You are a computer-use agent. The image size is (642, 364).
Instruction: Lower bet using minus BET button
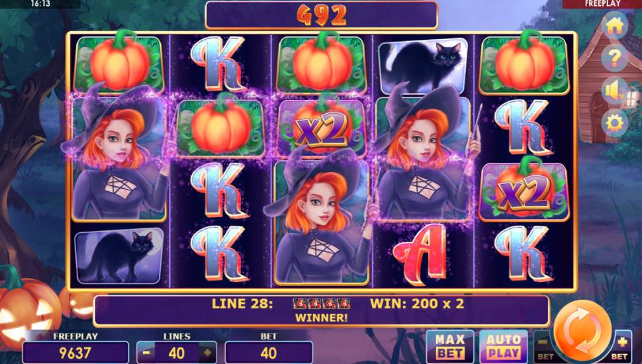pyautogui.click(x=544, y=347)
